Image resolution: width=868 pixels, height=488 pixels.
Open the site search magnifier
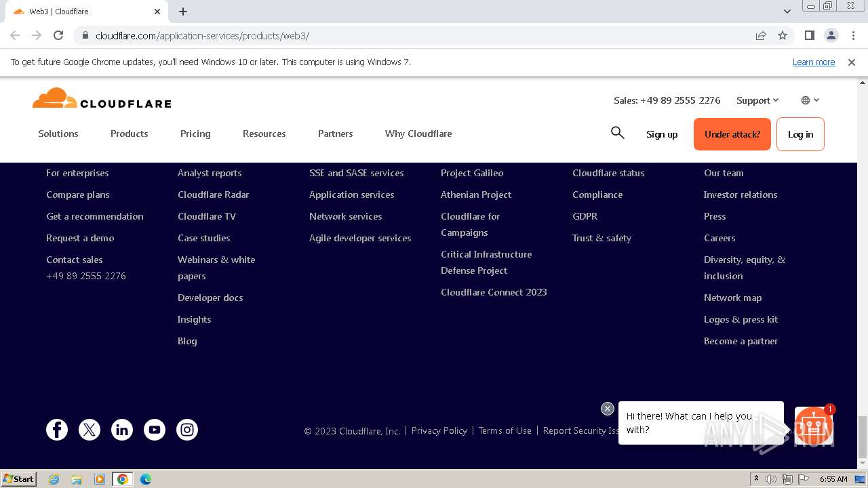[617, 133]
